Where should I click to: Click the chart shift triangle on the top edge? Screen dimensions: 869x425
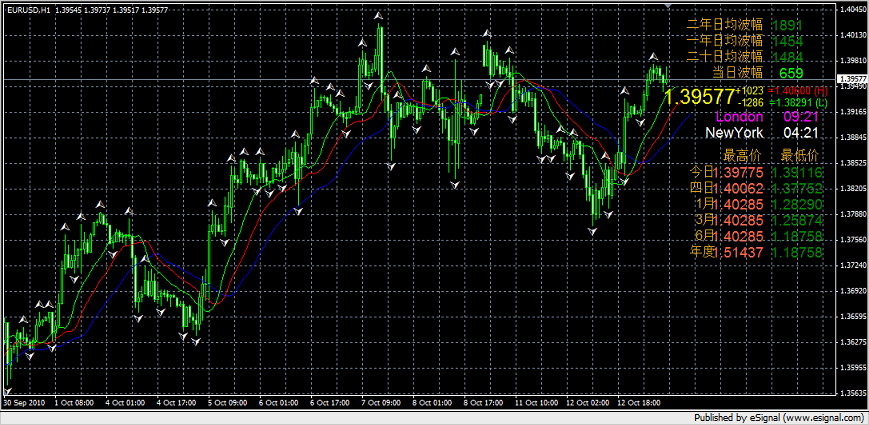(668, 6)
